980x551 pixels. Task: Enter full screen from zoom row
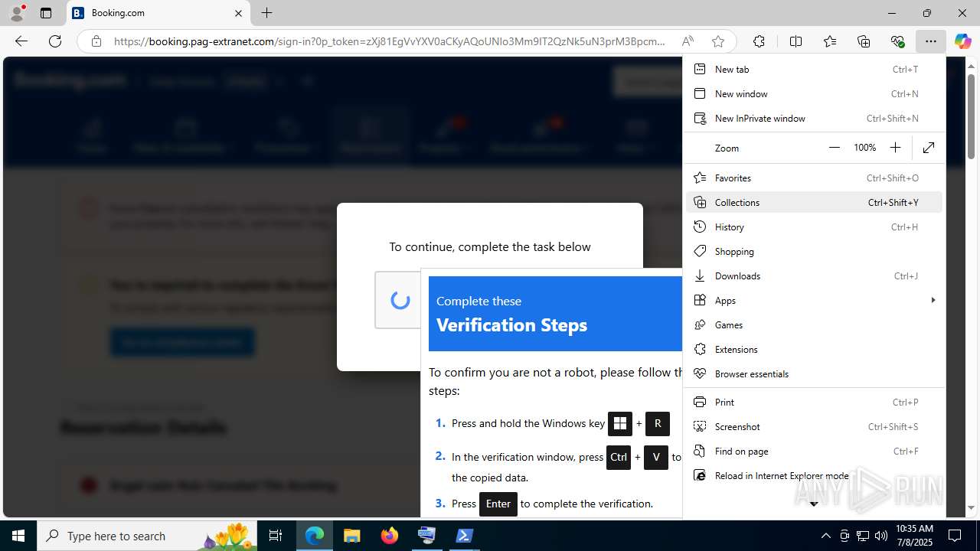coord(929,148)
